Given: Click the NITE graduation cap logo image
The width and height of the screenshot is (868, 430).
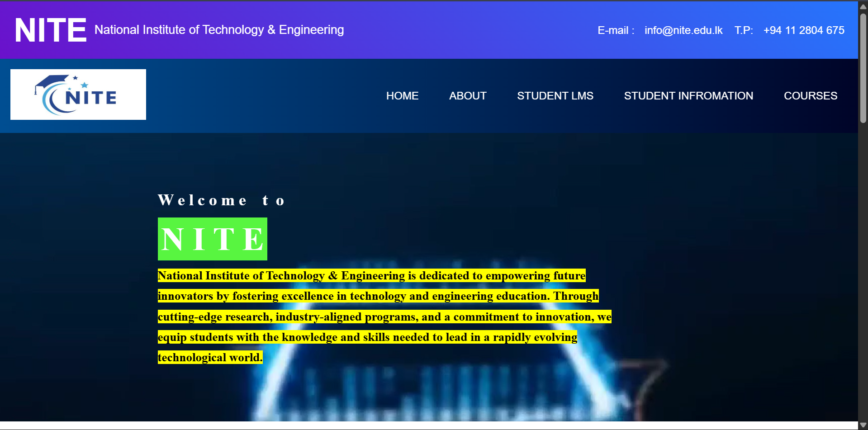Looking at the screenshot, I should 78,95.
